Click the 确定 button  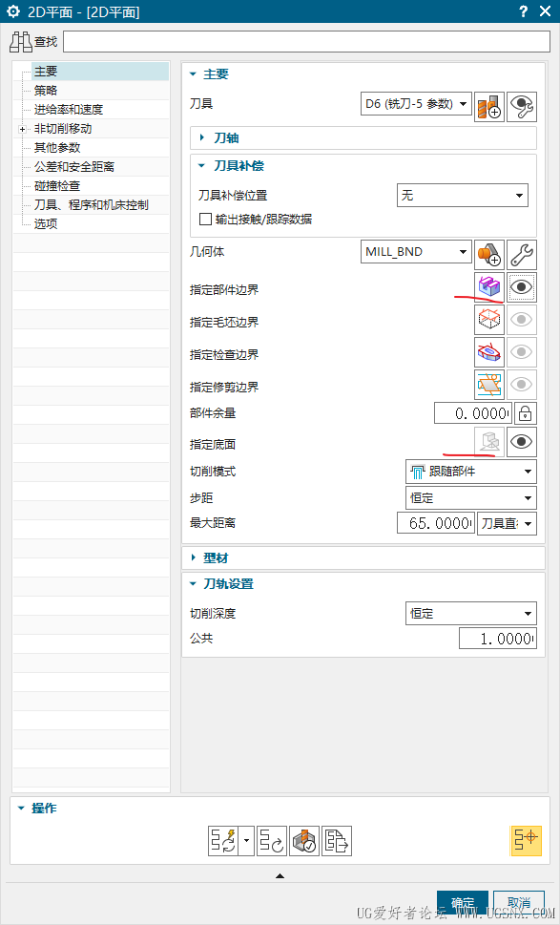[462, 903]
